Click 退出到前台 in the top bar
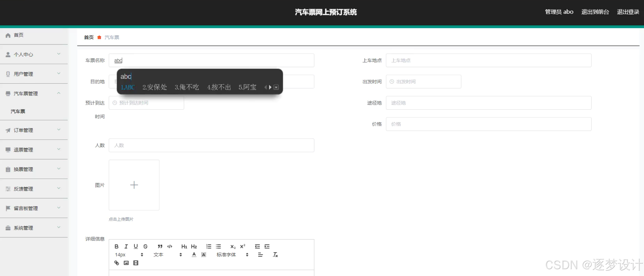644x276 pixels. (x=595, y=12)
